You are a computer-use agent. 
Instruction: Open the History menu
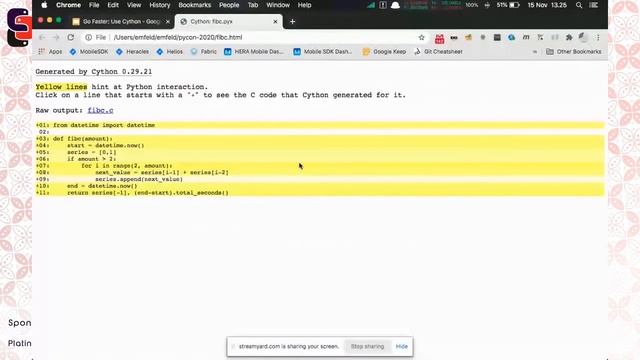point(160,5)
